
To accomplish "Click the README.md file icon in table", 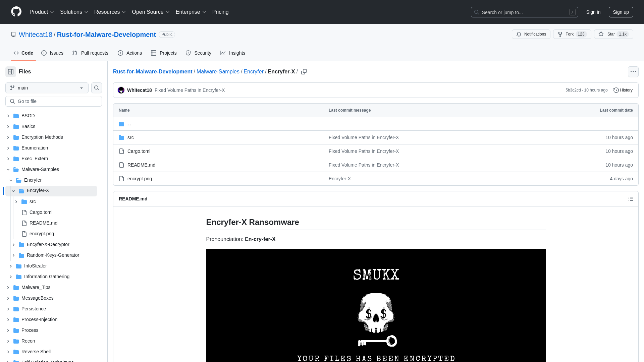I will (x=121, y=165).
